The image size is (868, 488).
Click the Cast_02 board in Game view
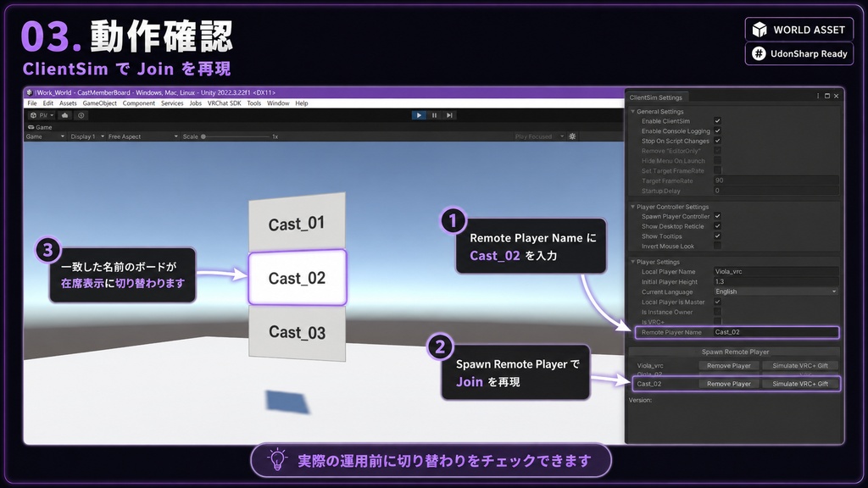pos(298,278)
